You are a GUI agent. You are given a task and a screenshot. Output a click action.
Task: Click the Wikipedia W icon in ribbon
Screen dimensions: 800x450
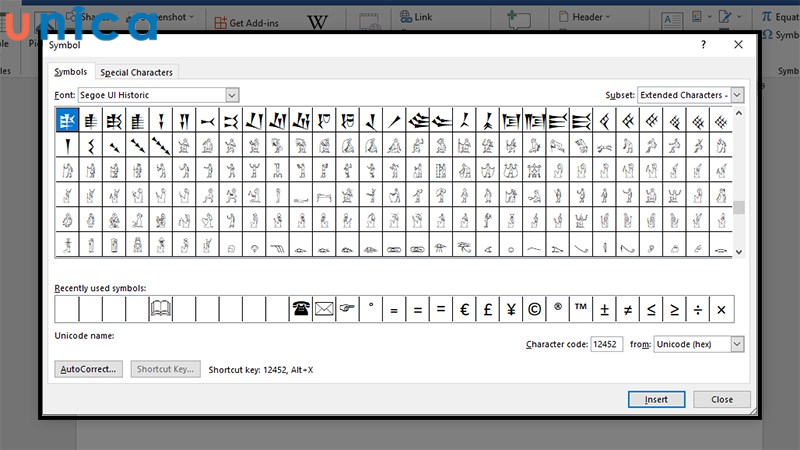pyautogui.click(x=317, y=21)
